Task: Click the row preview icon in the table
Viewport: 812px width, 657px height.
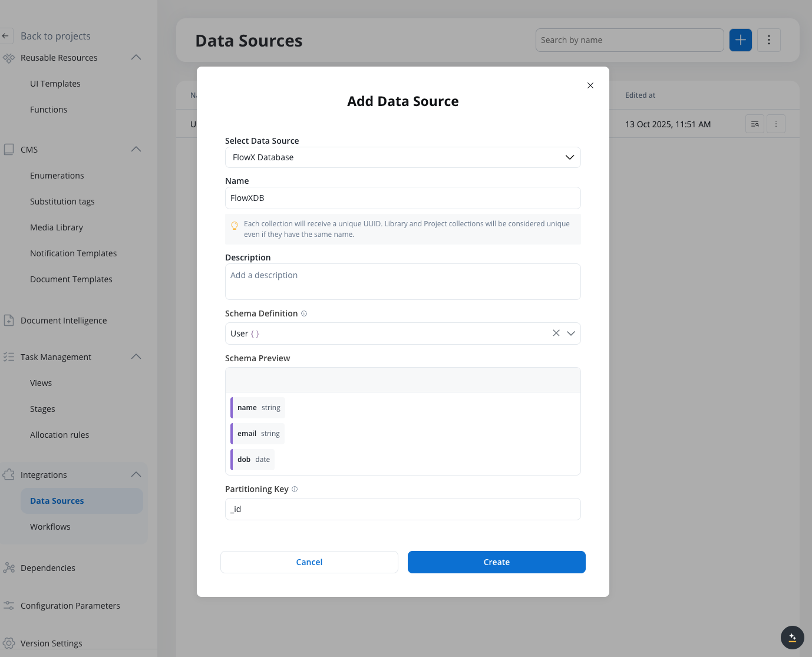Action: coord(754,124)
